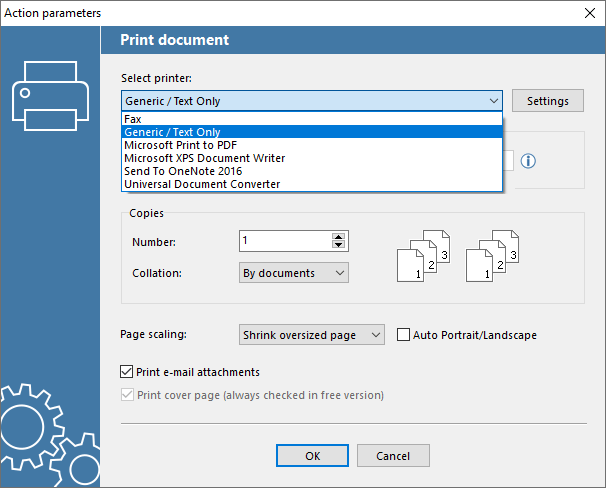Enable Auto Portrait/Landscape checkbox
This screenshot has height=488, width=606.
[405, 335]
